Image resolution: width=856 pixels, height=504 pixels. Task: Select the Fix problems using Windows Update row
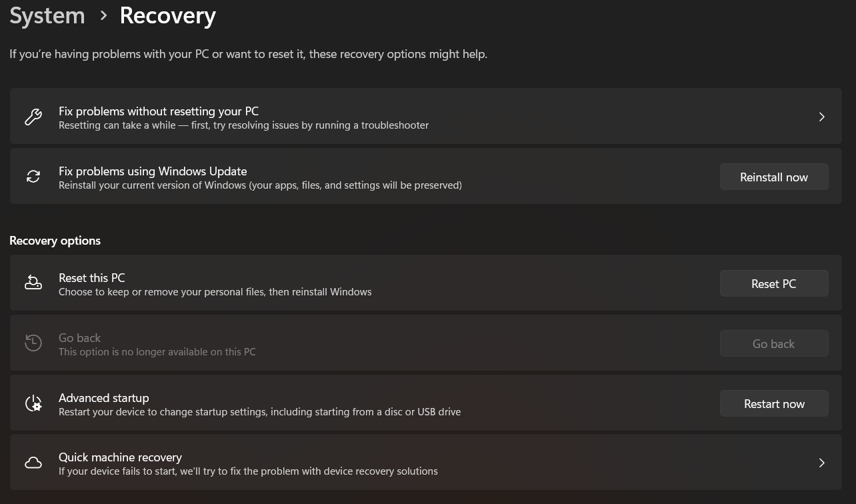point(153,171)
